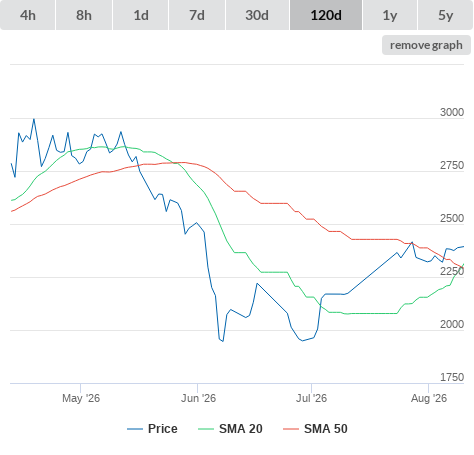This screenshot has height=455, width=474.
Task: Click the green SMA 20 legend marker
Action: click(206, 429)
